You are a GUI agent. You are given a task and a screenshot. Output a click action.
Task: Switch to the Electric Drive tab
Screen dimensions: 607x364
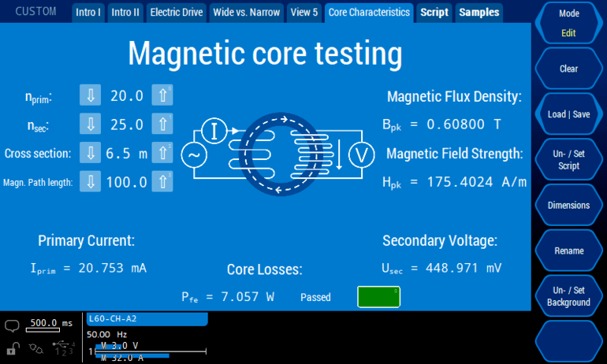[177, 13]
